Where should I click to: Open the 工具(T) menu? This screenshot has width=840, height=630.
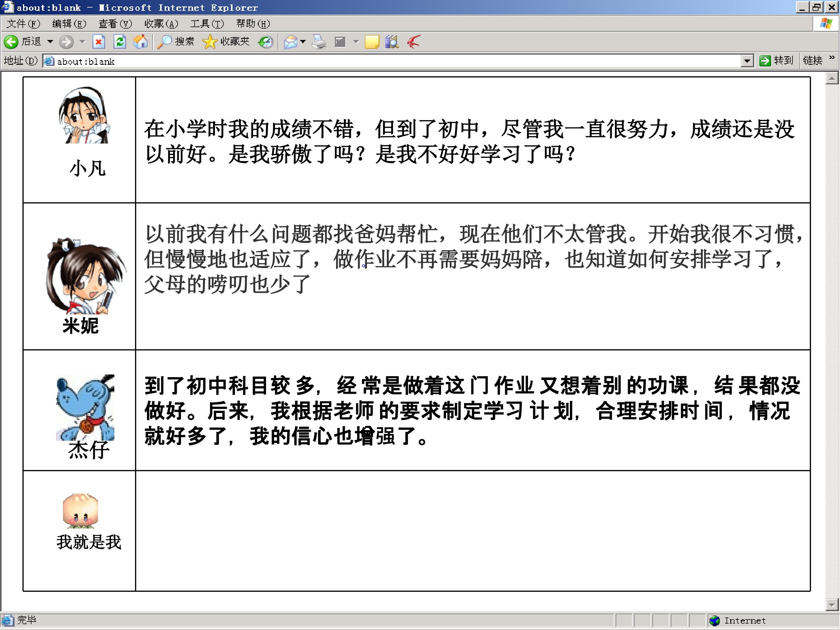coord(207,24)
